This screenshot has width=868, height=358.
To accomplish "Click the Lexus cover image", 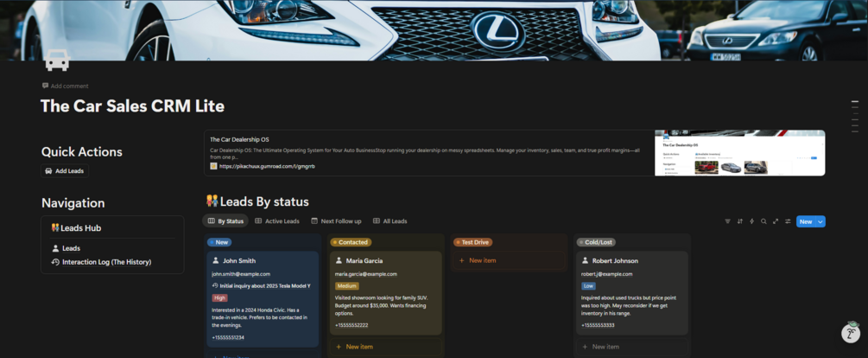I will point(434,30).
